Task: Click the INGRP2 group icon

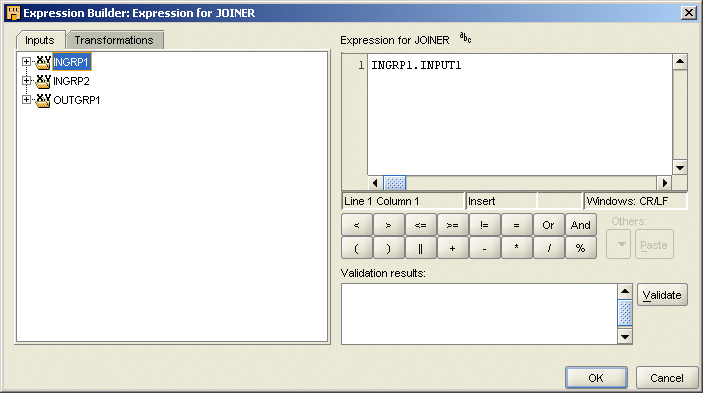Action: (43, 81)
